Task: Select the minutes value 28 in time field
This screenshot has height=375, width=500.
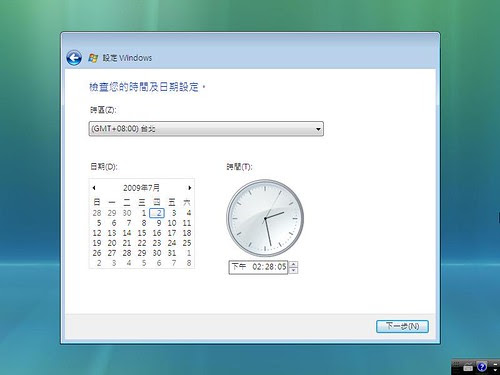Action: tap(270, 267)
